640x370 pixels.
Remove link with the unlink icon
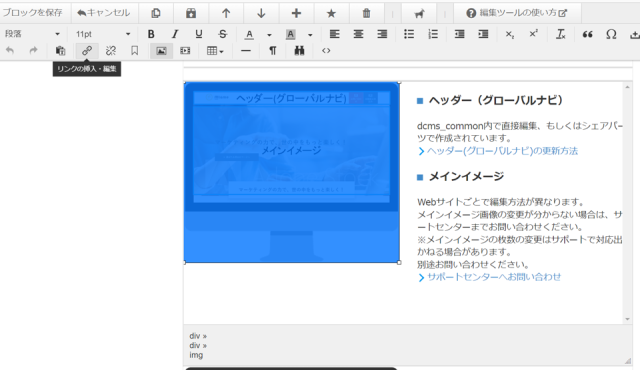[111, 51]
